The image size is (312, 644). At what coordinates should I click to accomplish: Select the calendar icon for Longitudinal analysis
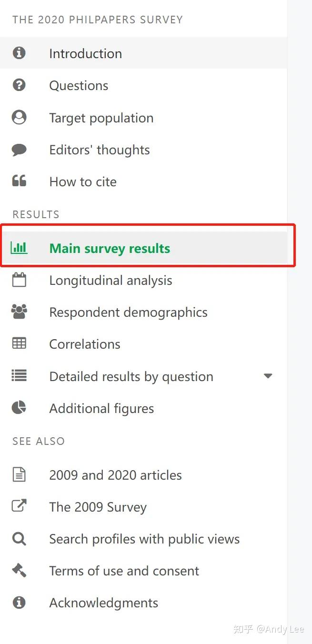19,280
